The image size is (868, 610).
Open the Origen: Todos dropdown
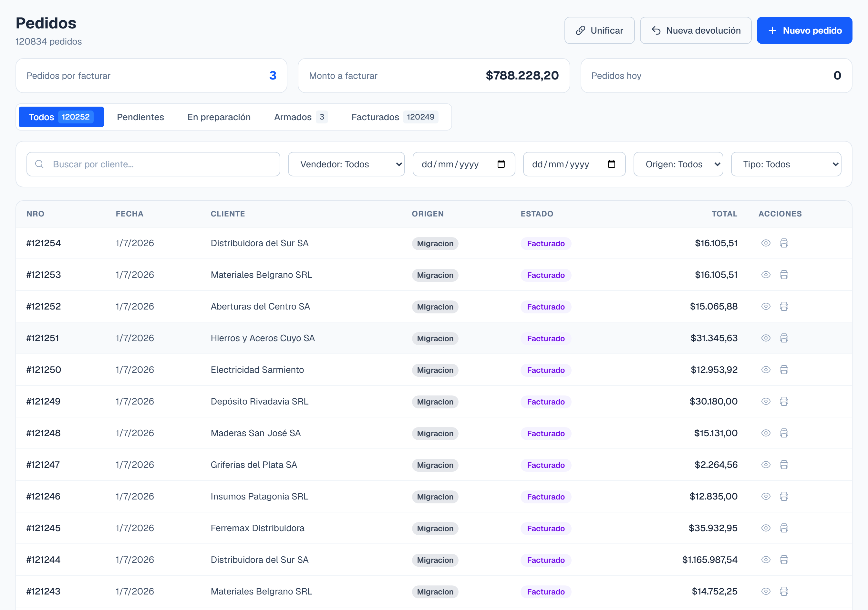click(678, 164)
